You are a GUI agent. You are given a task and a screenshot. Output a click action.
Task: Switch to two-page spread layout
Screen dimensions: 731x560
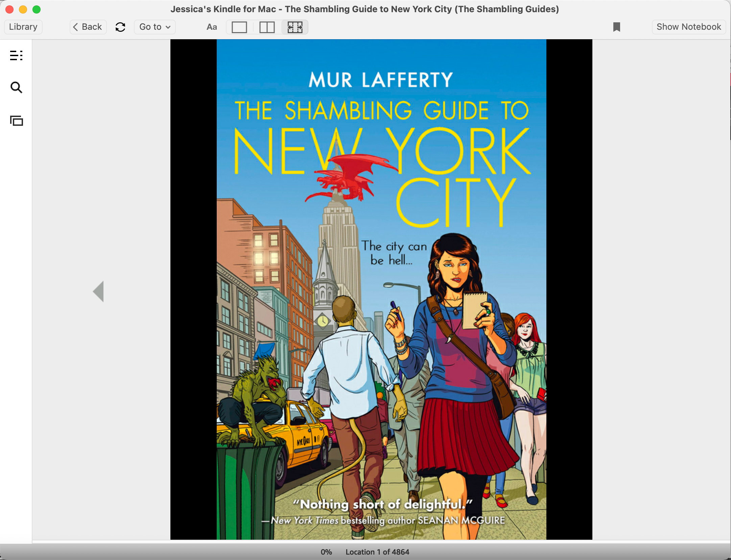tap(266, 26)
